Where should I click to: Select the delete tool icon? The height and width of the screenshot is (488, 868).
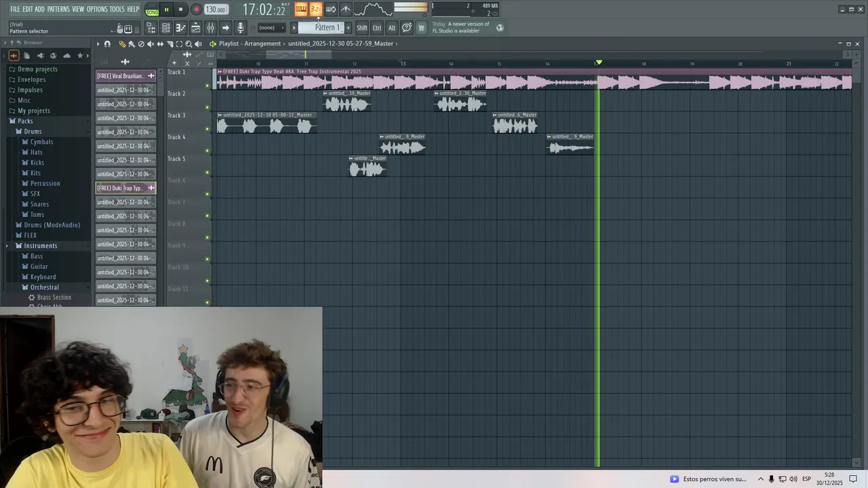[x=141, y=43]
